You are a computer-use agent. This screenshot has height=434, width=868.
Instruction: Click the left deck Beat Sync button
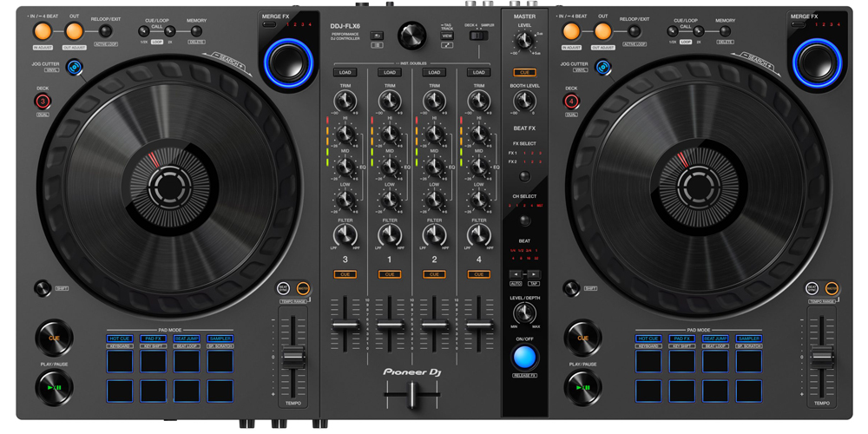284,288
